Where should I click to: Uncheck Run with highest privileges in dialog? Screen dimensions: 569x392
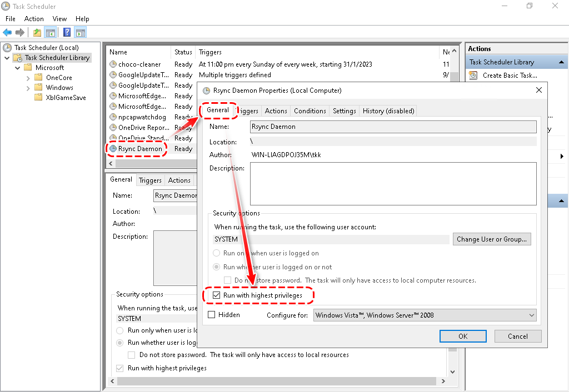(217, 295)
